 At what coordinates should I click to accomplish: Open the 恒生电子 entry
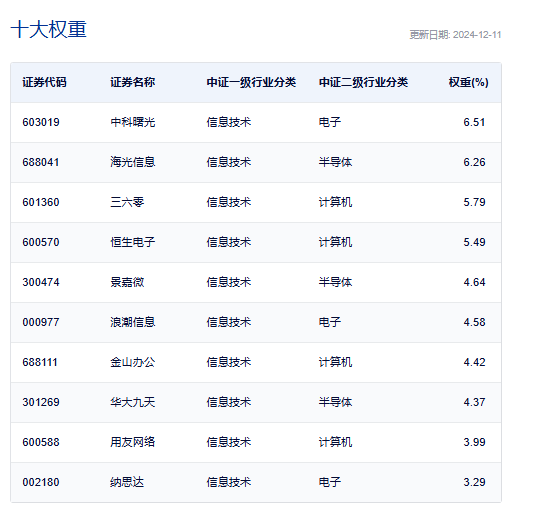click(133, 242)
